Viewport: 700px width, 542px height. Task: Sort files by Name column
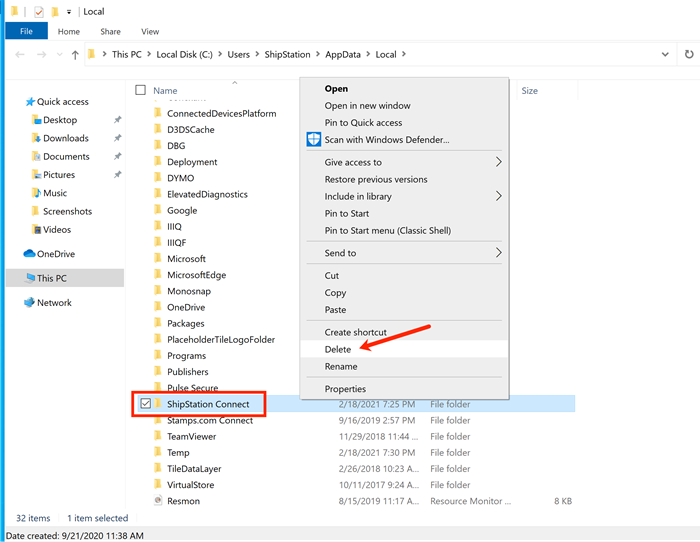pyautogui.click(x=165, y=91)
